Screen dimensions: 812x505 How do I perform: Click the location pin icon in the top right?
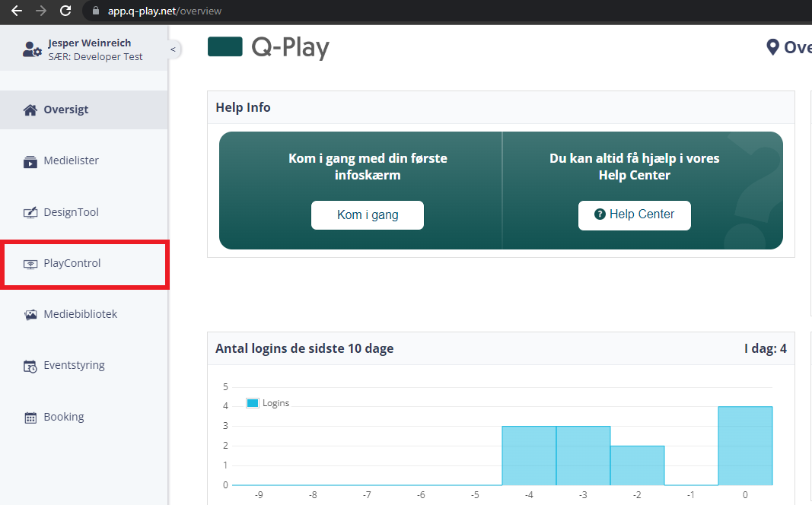(x=772, y=47)
